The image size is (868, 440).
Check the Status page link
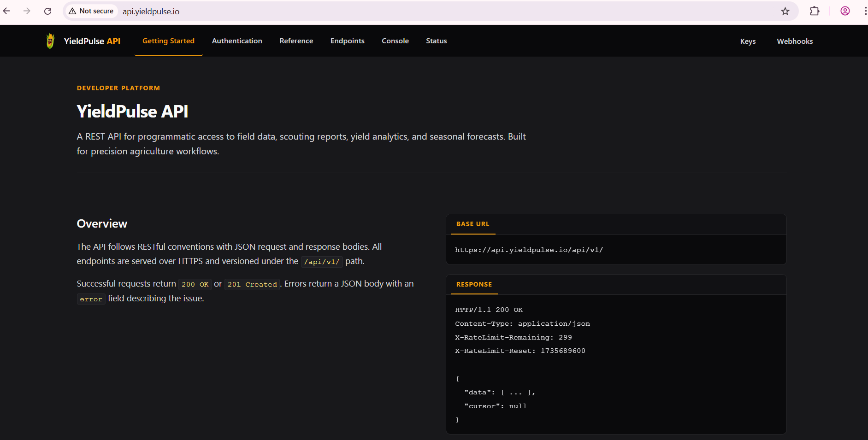[x=436, y=41]
